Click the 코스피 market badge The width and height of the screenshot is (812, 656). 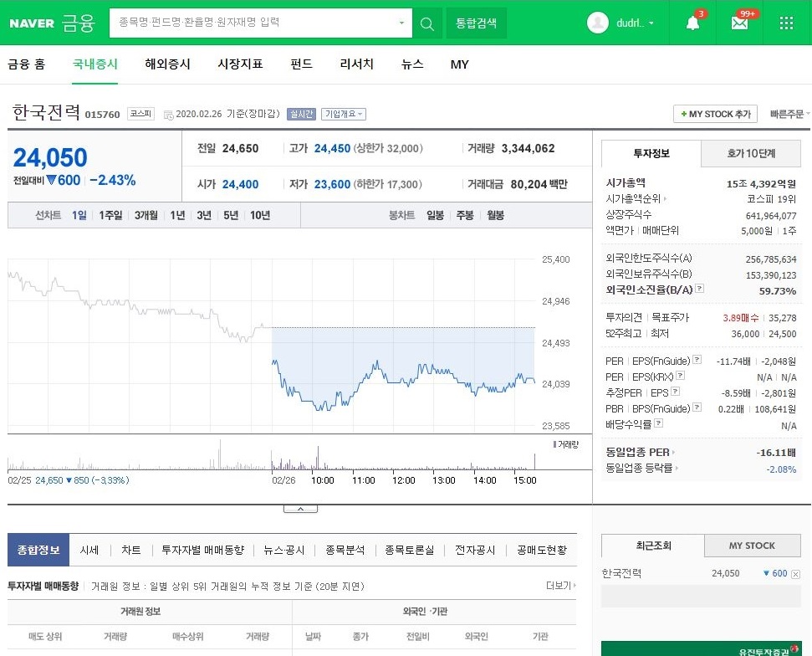(x=140, y=114)
